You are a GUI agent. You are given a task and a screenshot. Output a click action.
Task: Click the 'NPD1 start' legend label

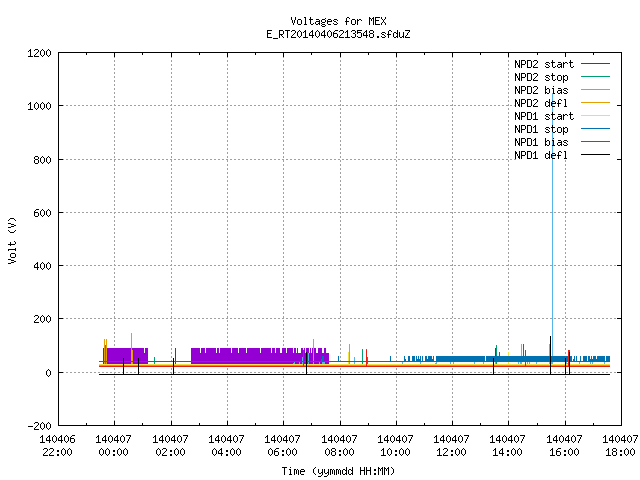(544, 116)
